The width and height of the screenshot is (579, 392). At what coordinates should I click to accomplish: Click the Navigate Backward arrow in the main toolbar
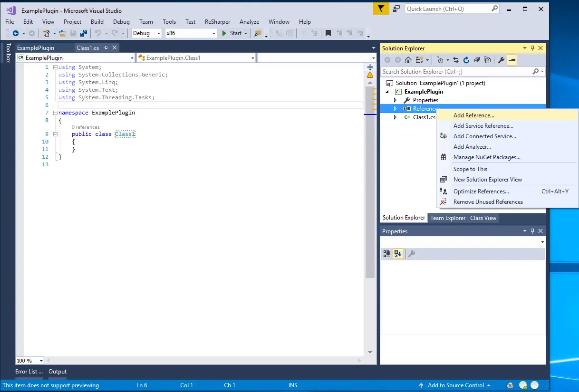click(16, 33)
